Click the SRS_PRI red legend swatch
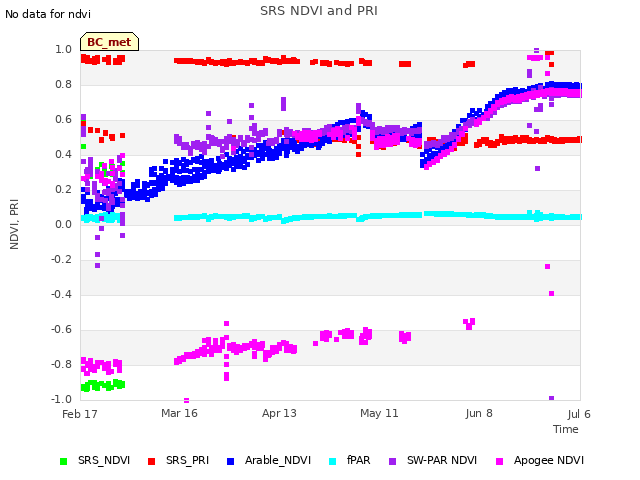Screen dimensions: 640x480 [151, 461]
